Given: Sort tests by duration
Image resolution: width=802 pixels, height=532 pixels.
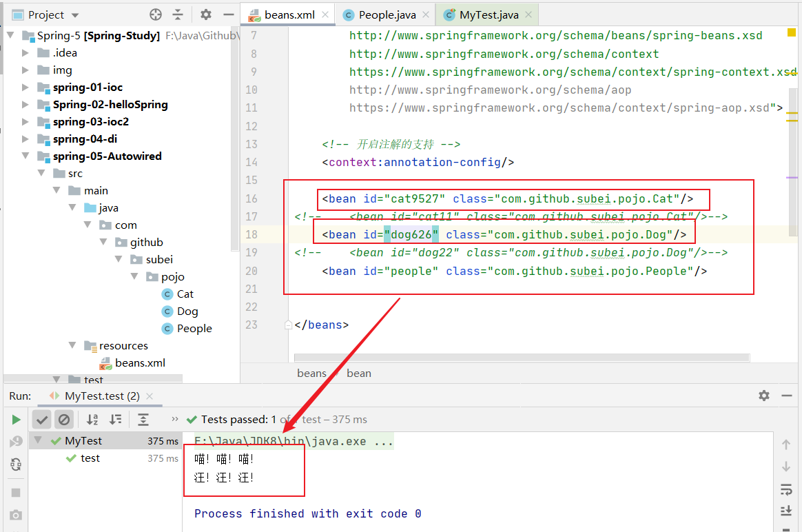Looking at the screenshot, I should (x=116, y=420).
